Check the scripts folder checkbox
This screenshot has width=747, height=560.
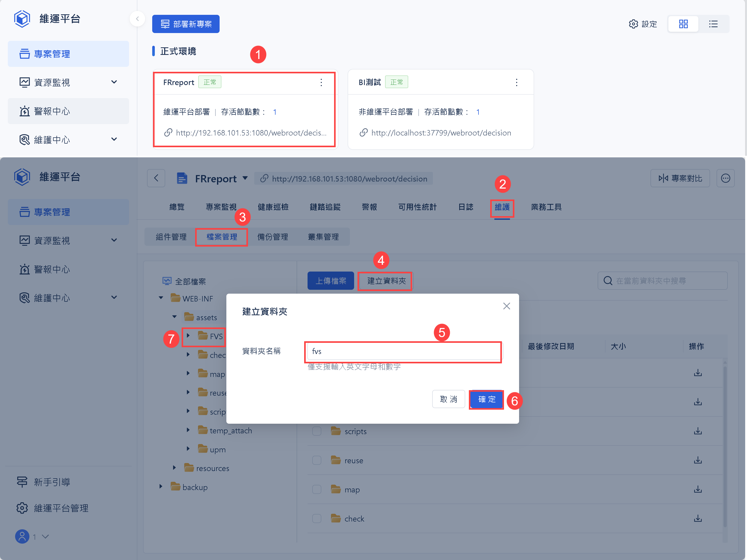point(316,431)
